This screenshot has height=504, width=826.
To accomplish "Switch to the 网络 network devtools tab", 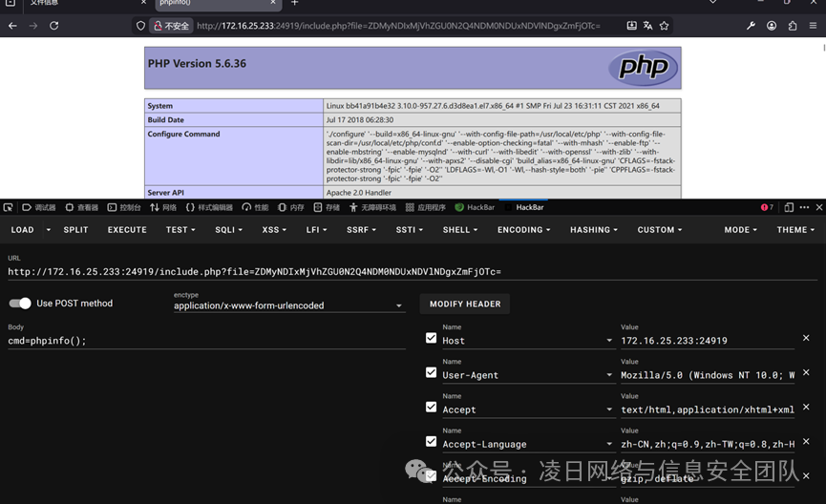I will pyautogui.click(x=162, y=207).
